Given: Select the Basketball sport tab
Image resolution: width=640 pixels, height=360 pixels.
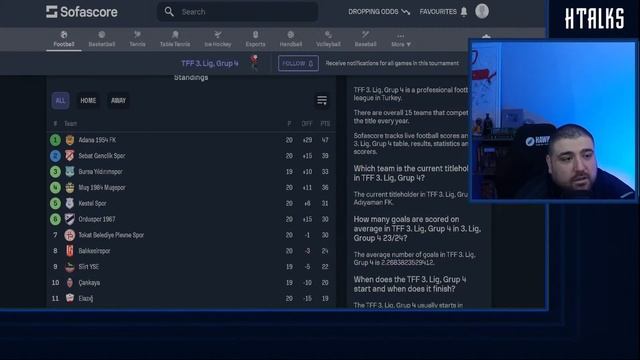Looking at the screenshot, I should [102, 39].
